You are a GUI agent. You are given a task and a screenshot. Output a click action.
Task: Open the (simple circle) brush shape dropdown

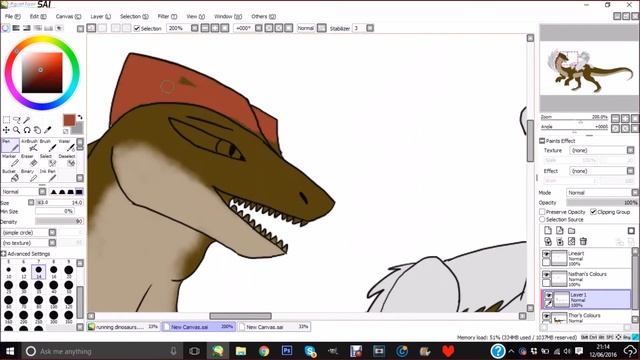(x=29, y=232)
